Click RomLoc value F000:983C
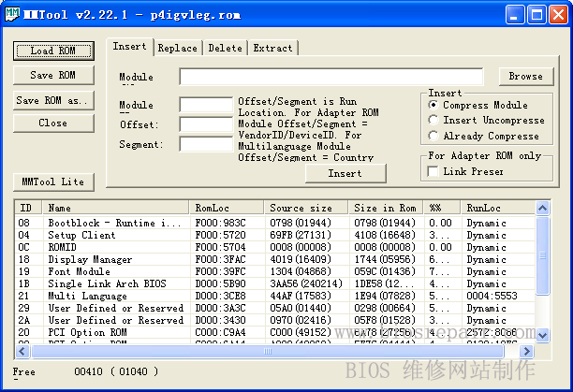 pos(220,223)
